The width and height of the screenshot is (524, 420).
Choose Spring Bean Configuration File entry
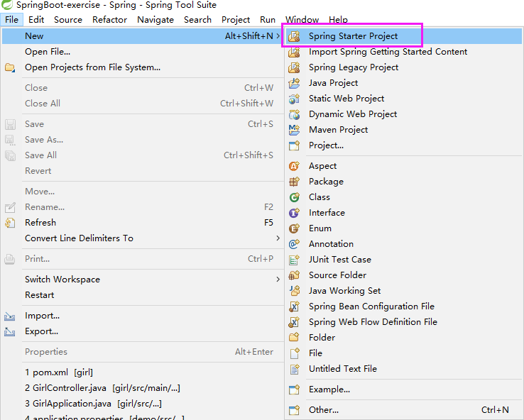coord(404,306)
